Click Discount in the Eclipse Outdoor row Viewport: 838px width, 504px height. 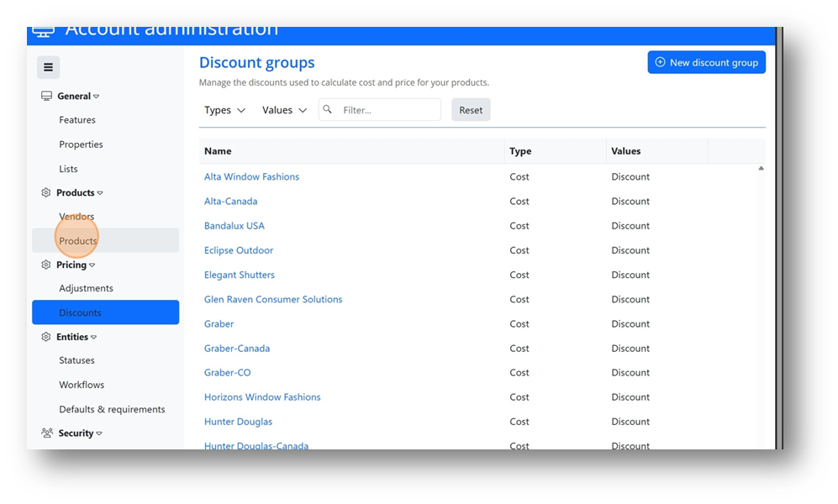pyautogui.click(x=630, y=250)
